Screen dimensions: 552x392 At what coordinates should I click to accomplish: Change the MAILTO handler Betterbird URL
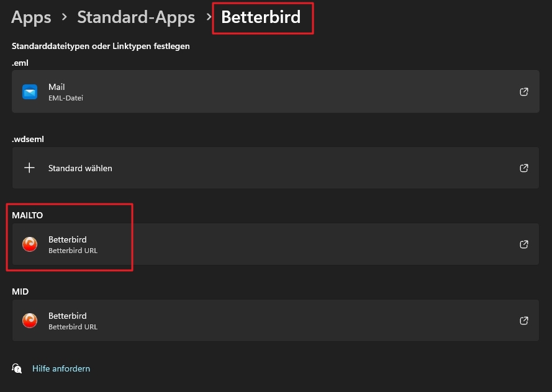click(x=73, y=251)
